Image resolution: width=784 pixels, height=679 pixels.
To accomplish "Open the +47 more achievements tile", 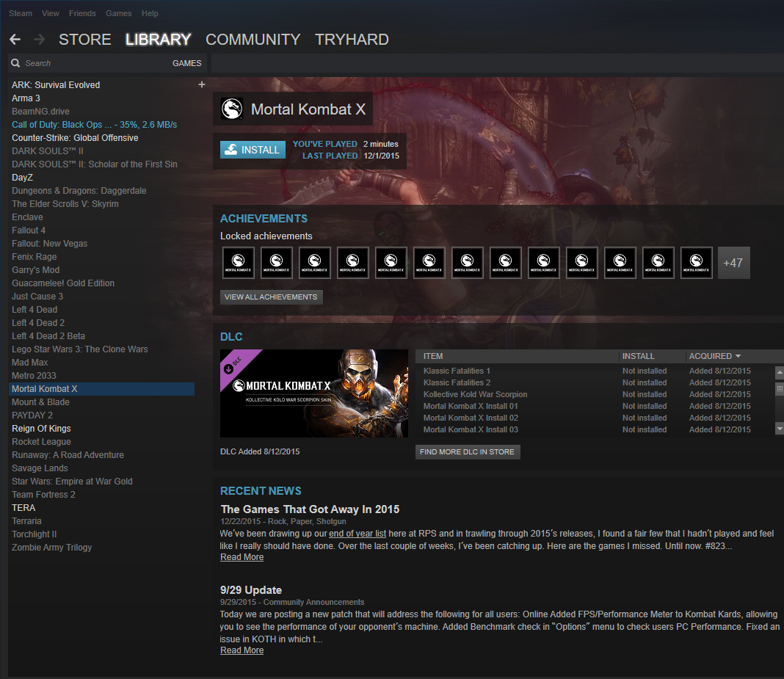I will point(733,263).
